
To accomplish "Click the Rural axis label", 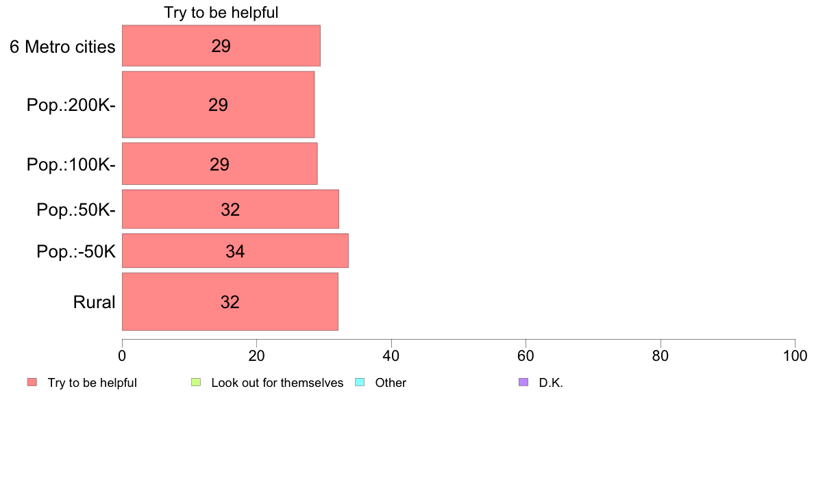I will [94, 302].
